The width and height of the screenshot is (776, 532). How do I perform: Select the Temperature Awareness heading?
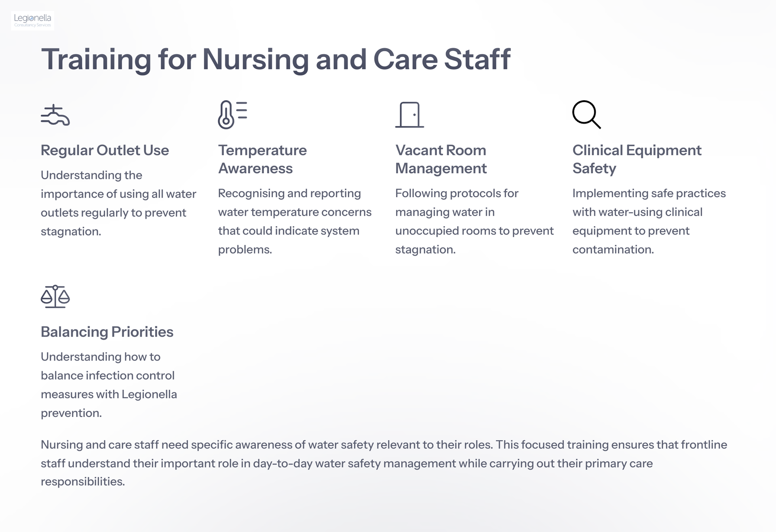(263, 159)
